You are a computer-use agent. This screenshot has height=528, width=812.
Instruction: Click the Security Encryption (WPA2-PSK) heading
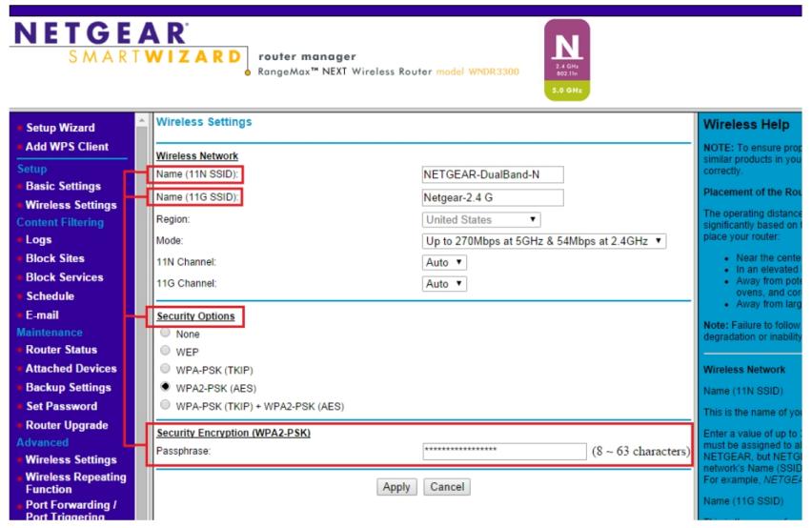(x=233, y=433)
